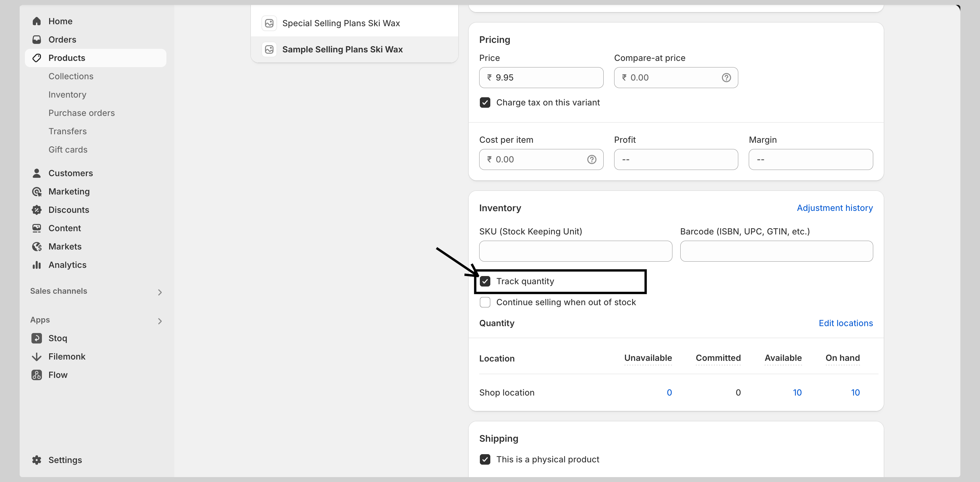The width and height of the screenshot is (980, 482).
Task: Click the Content image icon
Action: click(x=37, y=228)
